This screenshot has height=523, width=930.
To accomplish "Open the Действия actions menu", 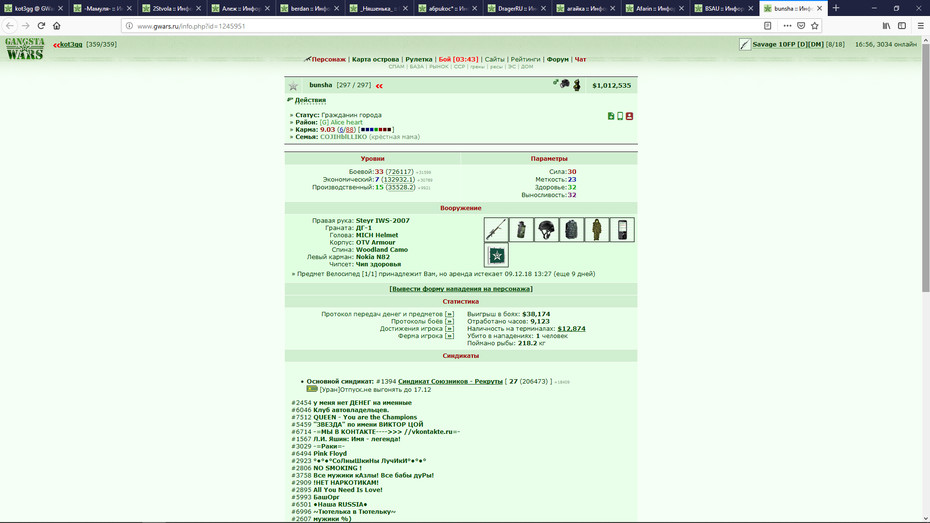I will [x=310, y=100].
